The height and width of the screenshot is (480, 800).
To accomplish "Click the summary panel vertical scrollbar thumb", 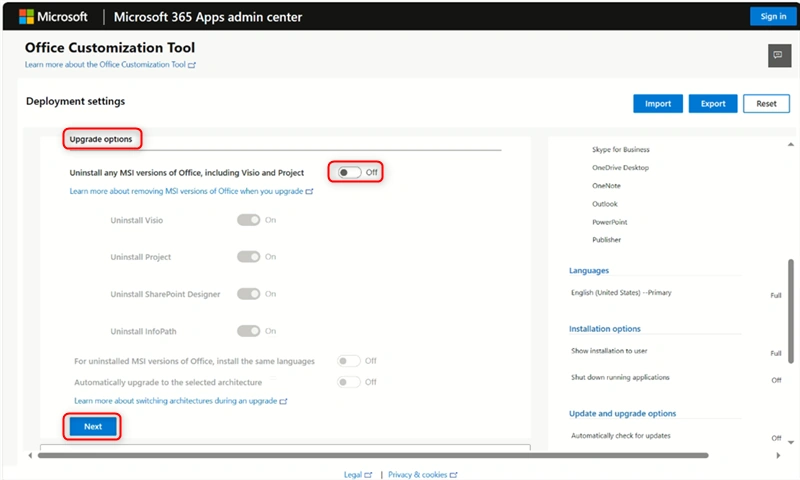I will [x=791, y=311].
